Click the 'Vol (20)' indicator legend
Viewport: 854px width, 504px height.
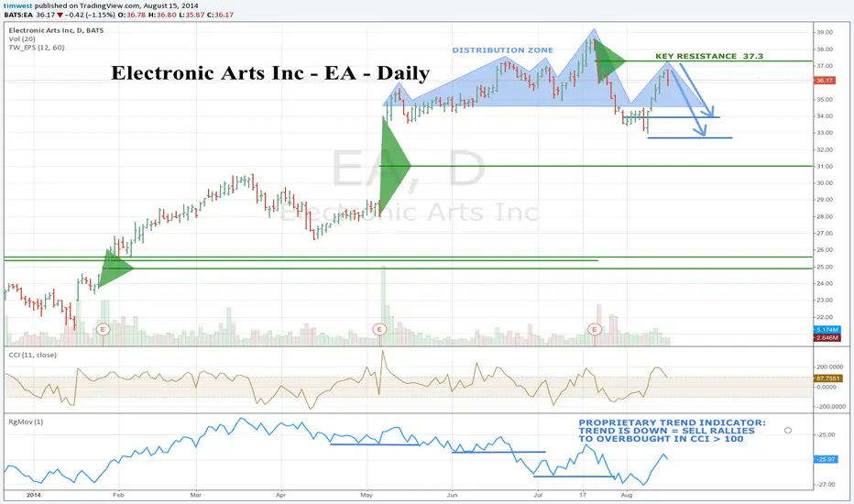tap(22, 38)
